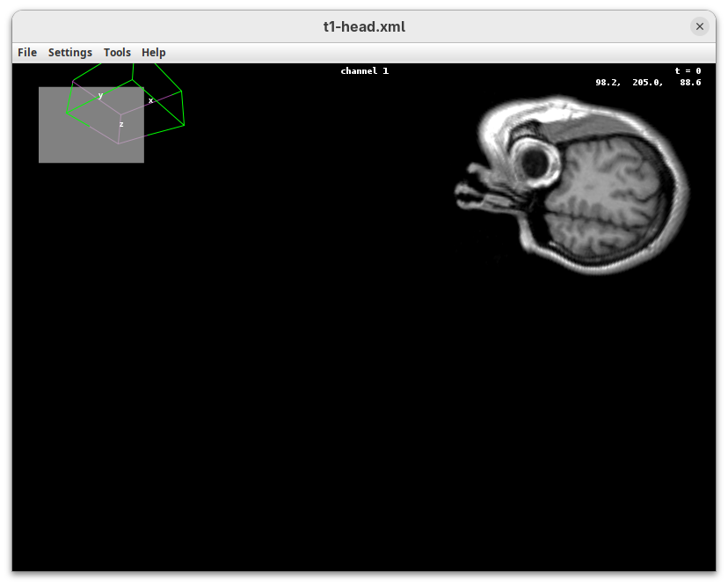The height and width of the screenshot is (586, 728).
Task: Click the z axis label in orientation box
Action: coord(121,124)
